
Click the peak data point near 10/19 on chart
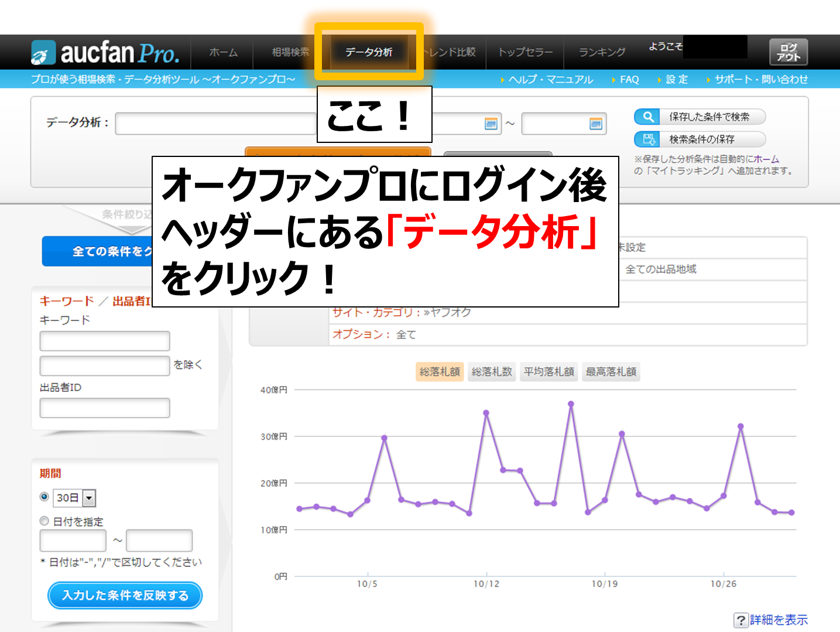[622, 434]
